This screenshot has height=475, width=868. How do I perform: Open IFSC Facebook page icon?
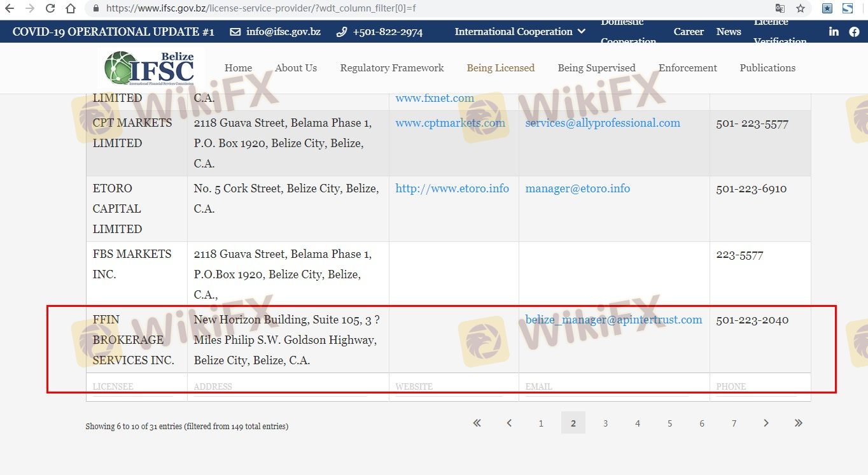(854, 32)
